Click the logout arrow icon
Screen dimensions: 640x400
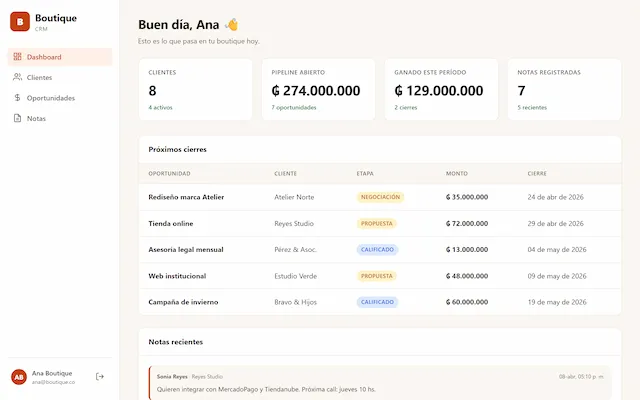tap(100, 376)
